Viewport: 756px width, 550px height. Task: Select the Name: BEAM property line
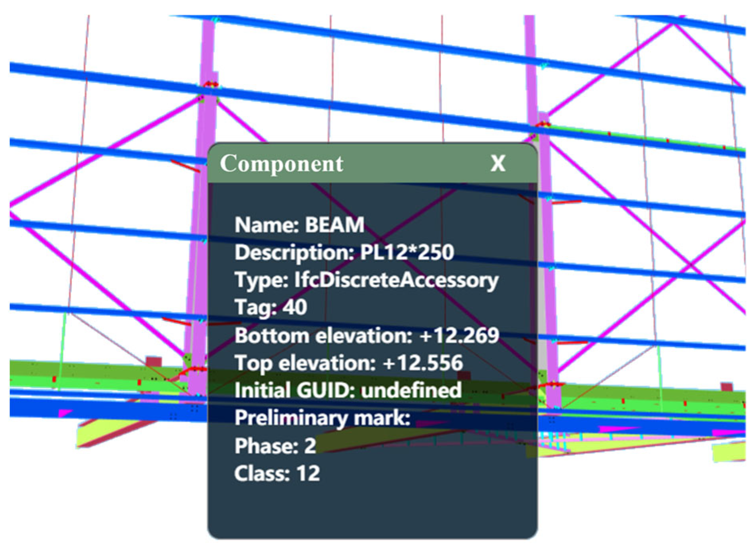299,225
